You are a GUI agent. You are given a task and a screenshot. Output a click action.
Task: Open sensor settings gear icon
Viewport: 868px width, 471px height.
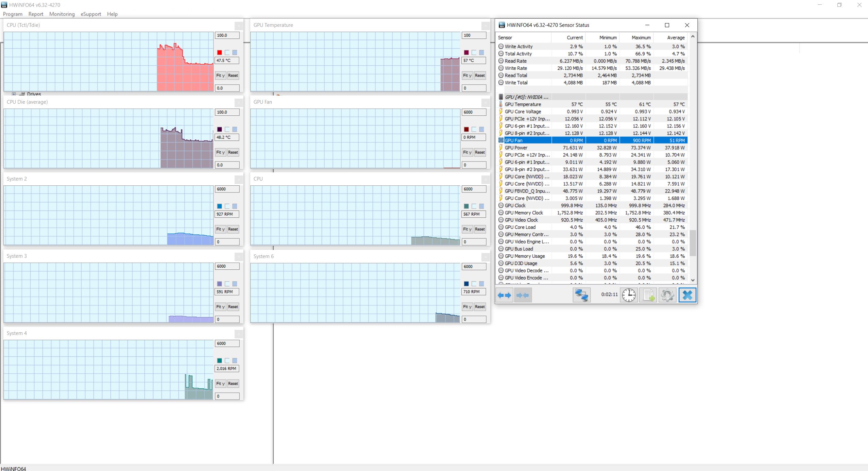tap(667, 295)
